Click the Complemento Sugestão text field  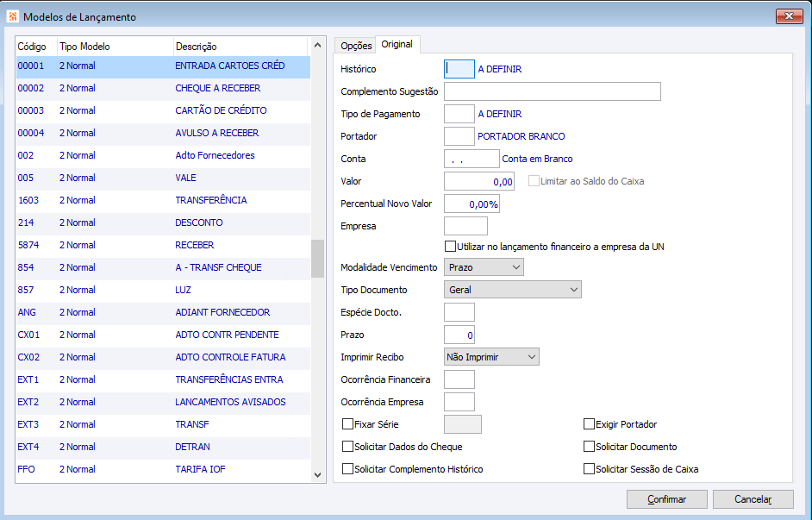552,91
